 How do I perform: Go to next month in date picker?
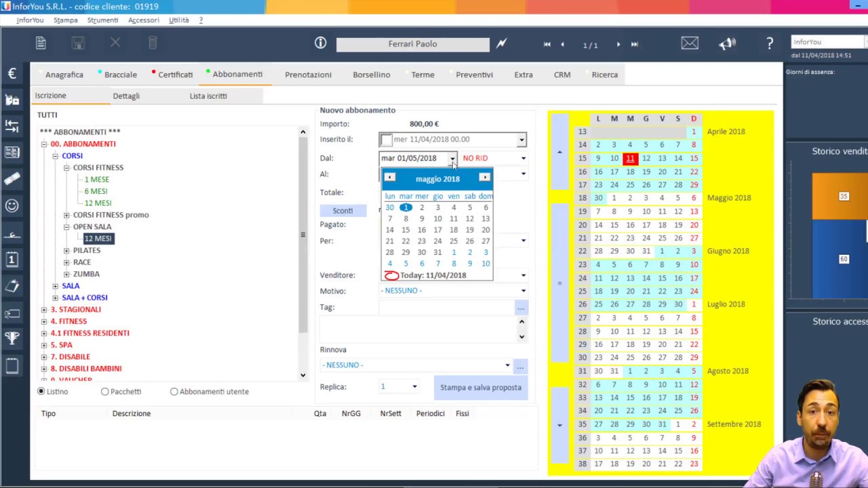point(484,178)
